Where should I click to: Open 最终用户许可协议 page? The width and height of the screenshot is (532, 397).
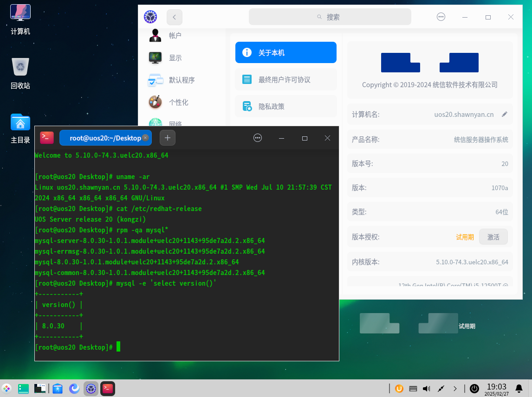point(285,80)
